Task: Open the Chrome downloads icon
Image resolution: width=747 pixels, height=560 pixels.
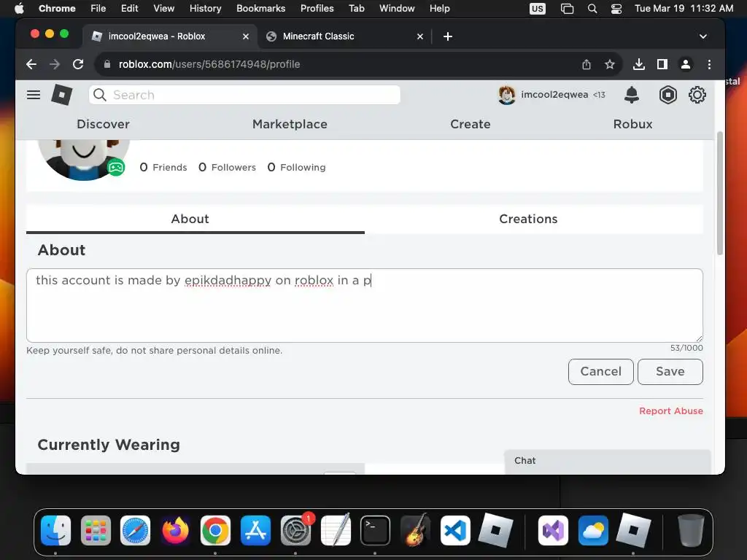Action: point(639,64)
